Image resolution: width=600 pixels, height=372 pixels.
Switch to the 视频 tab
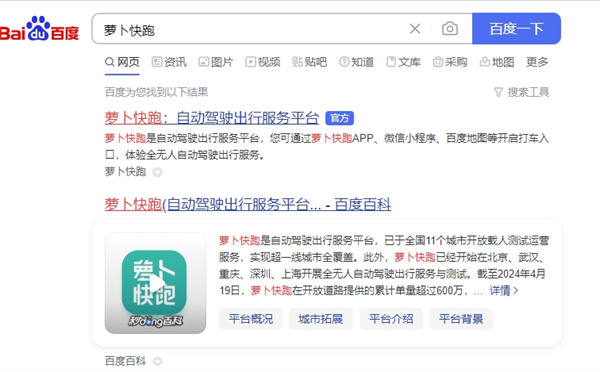(x=263, y=62)
